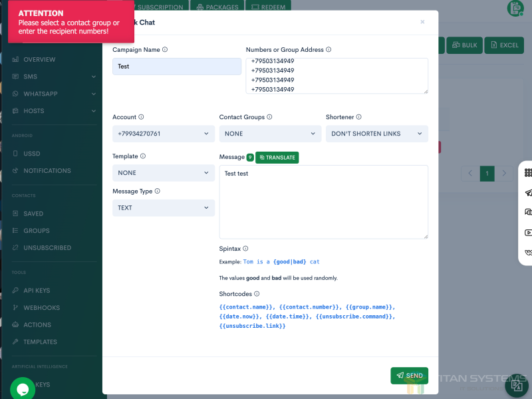
Task: Select the Template dropdown
Action: point(164,173)
